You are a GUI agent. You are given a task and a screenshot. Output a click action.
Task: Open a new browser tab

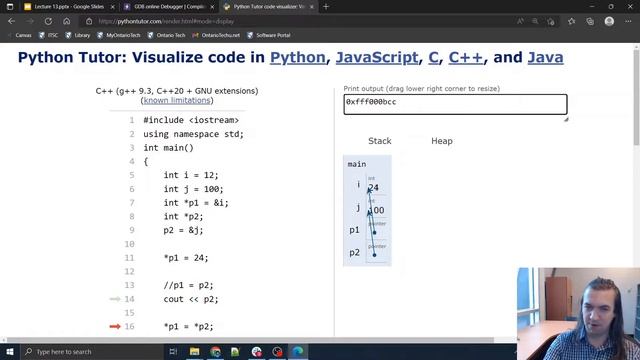[326, 7]
